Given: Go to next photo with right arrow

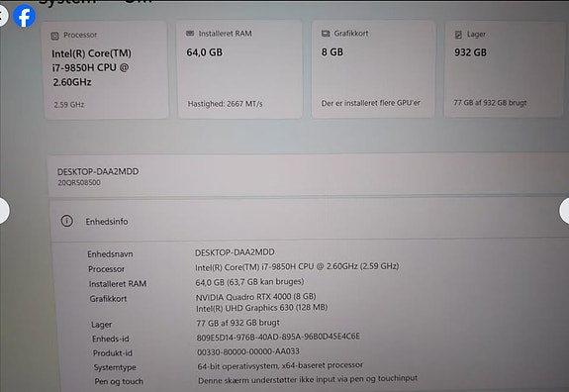Looking at the screenshot, I should 564,211.
